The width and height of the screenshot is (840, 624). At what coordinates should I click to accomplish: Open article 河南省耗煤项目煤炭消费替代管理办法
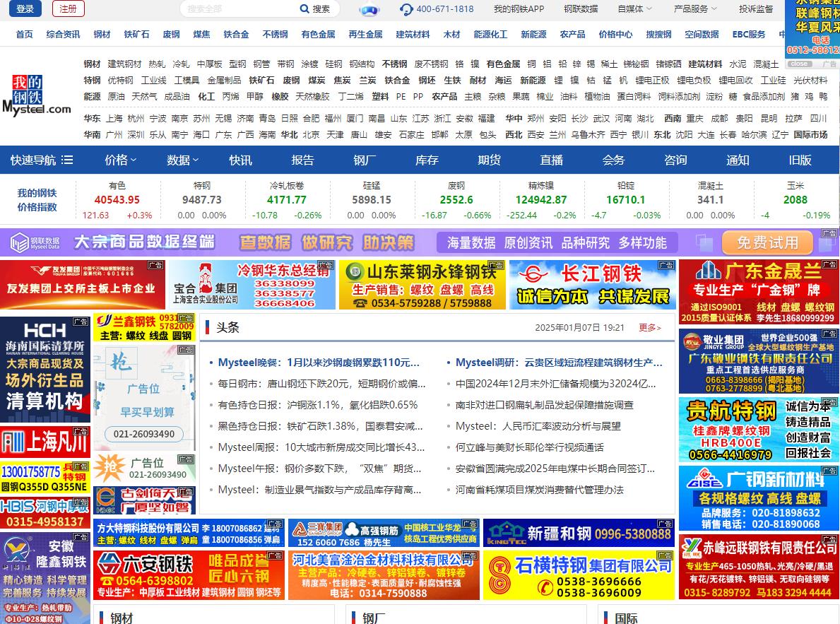(540, 490)
